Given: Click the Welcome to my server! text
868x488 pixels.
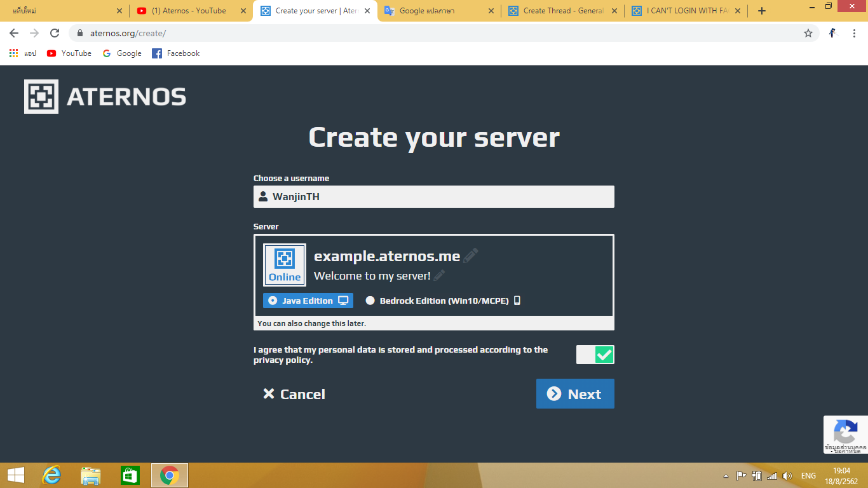Looking at the screenshot, I should pos(372,276).
